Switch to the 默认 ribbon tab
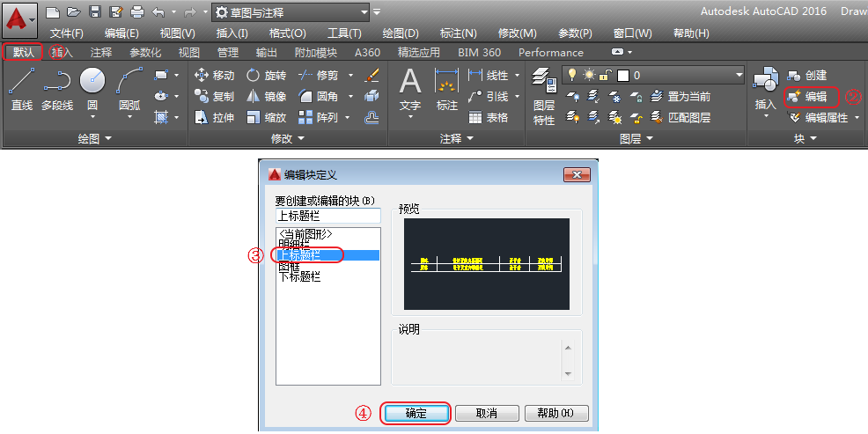Screen dimensions: 868x434 (x=24, y=53)
